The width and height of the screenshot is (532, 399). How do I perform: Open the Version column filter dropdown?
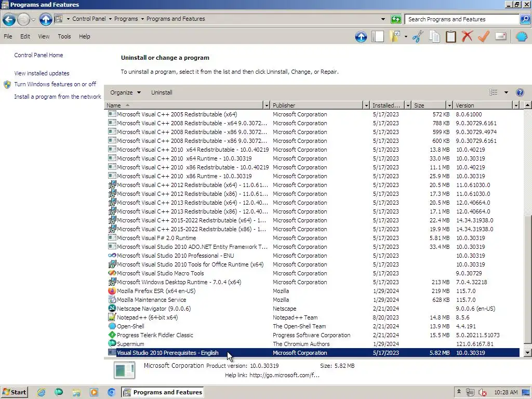click(x=516, y=105)
